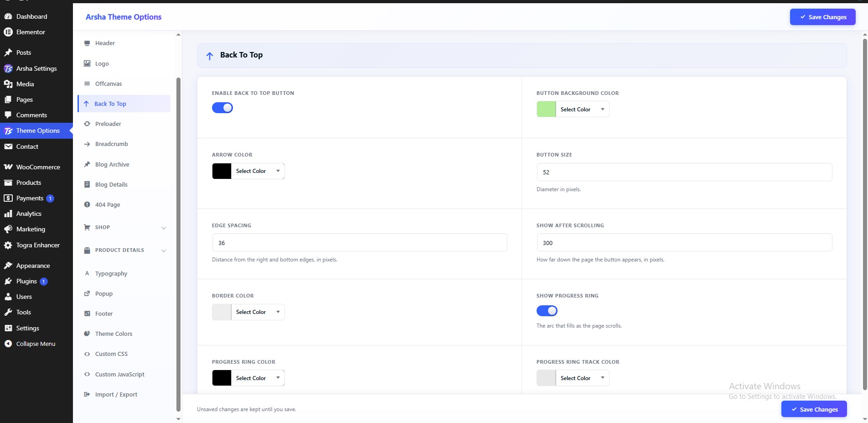
Task: Click the WooCommerce logo icon
Action: (x=8, y=167)
